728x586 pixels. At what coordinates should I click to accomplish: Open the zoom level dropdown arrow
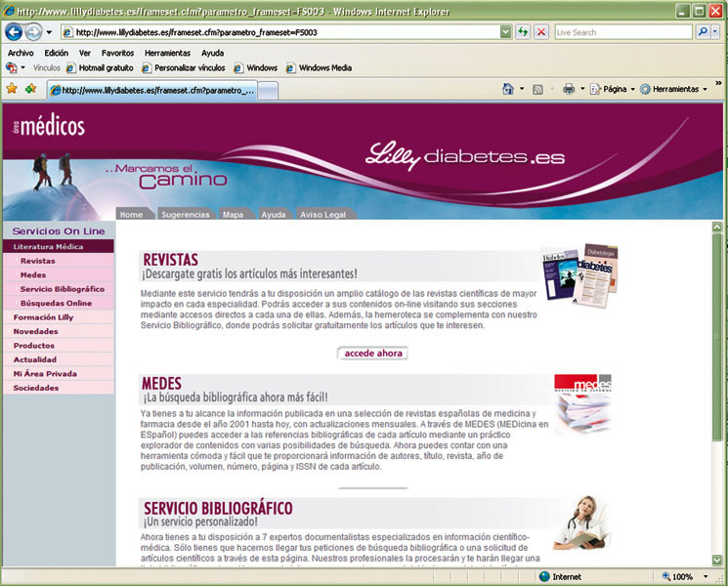(x=706, y=576)
